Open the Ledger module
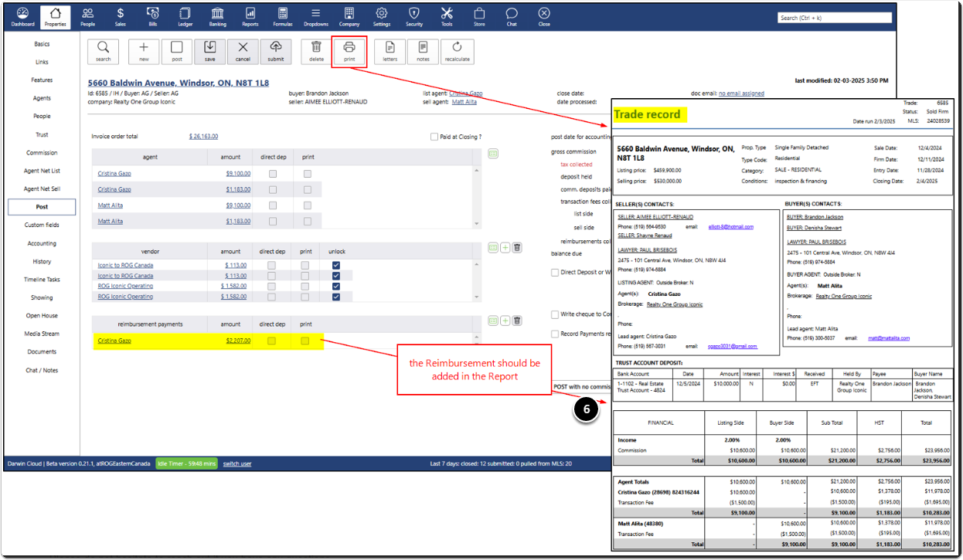The image size is (963, 560). coord(185,17)
